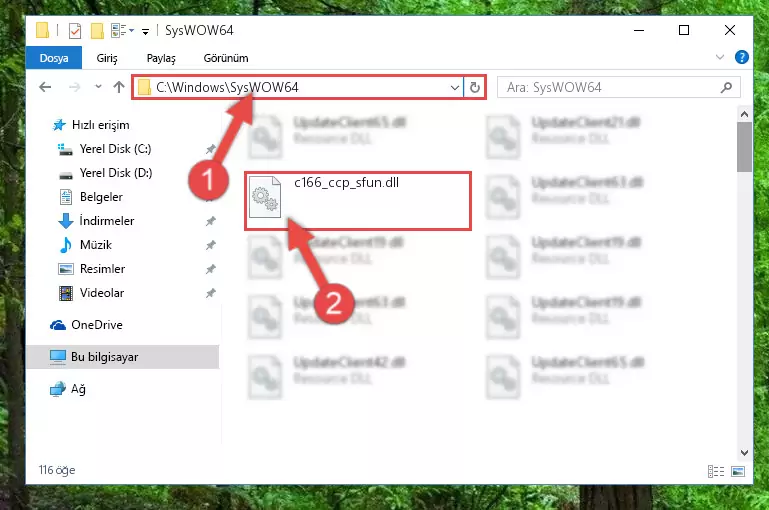Go forward with the Forward arrow
Viewport: 769px width, 510px height.
[x=75, y=87]
